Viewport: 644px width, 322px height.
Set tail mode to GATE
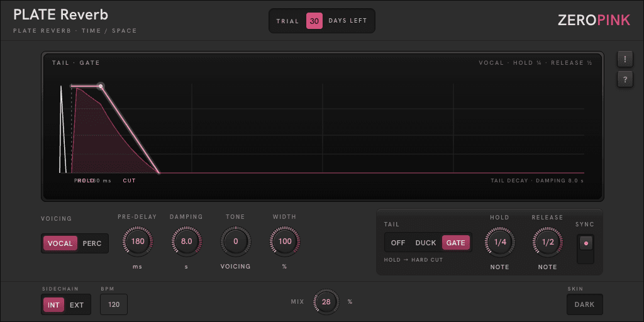click(x=455, y=242)
